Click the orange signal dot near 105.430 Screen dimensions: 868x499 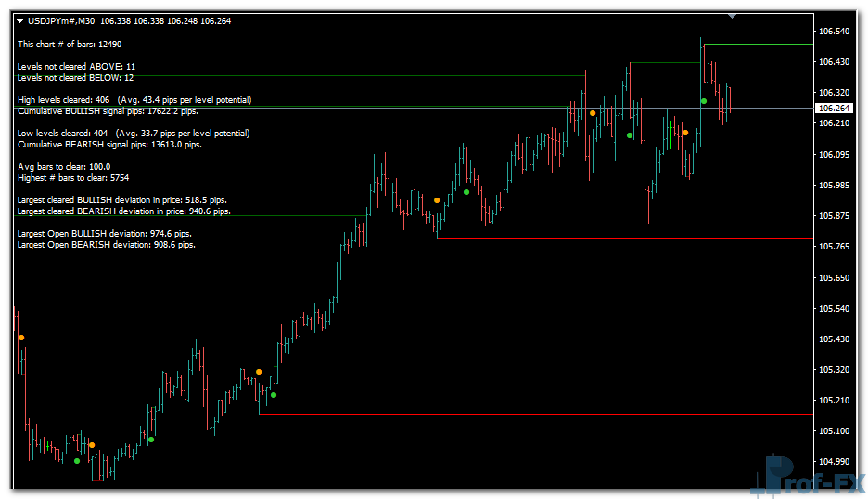pyautogui.click(x=21, y=339)
